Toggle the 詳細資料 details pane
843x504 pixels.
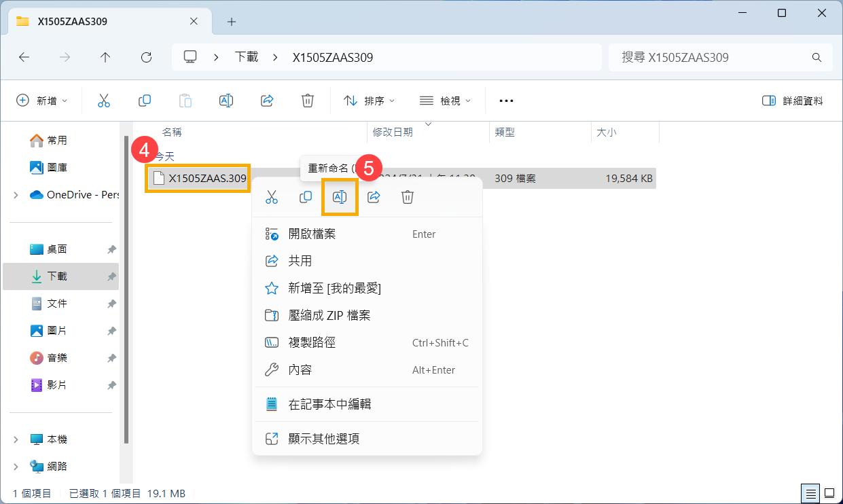click(792, 101)
